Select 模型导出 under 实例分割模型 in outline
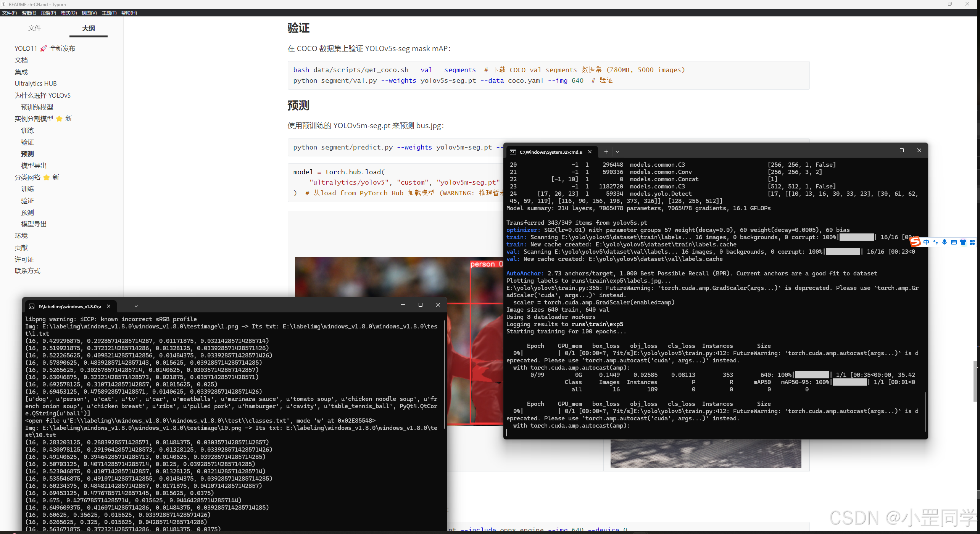This screenshot has height=534, width=980. [34, 166]
